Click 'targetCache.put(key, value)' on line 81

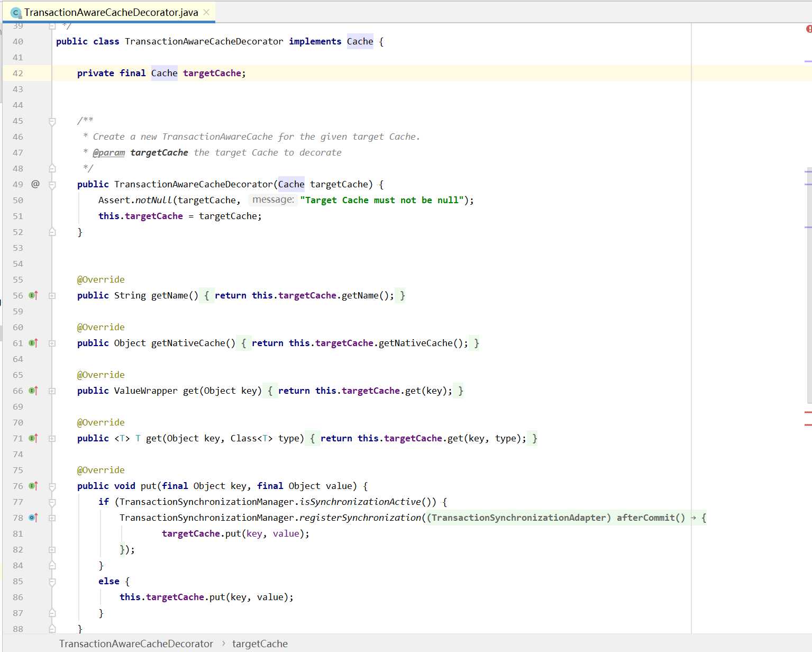[233, 533]
